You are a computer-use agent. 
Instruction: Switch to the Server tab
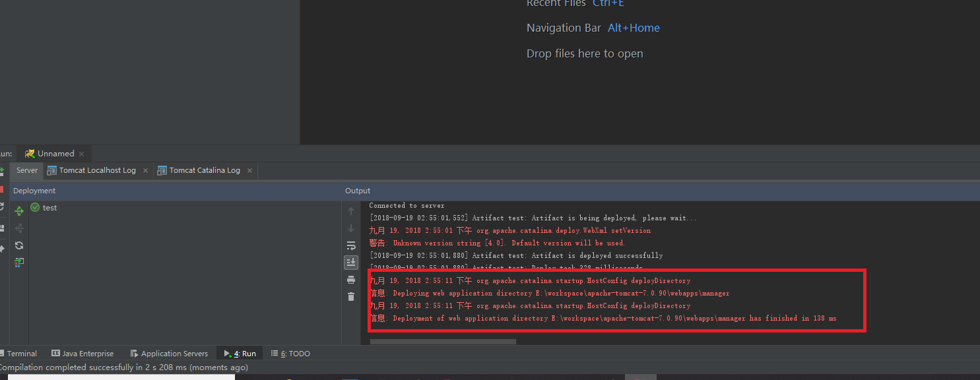click(x=27, y=170)
